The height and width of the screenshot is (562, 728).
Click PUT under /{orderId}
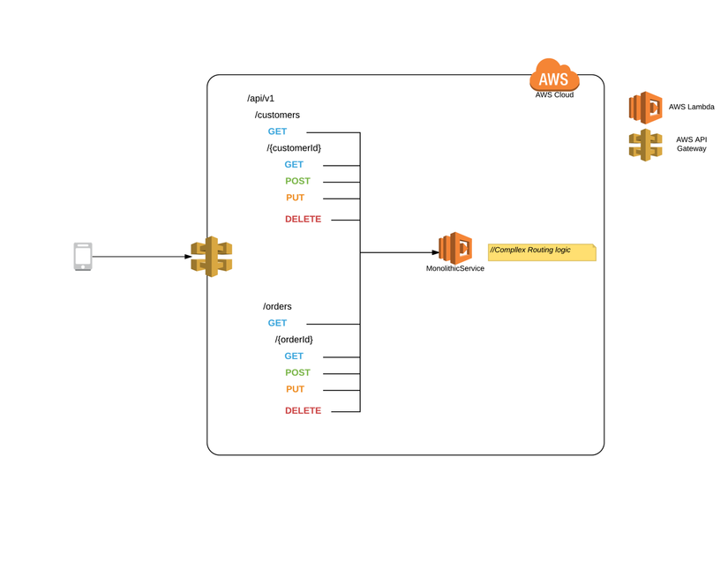click(x=295, y=389)
